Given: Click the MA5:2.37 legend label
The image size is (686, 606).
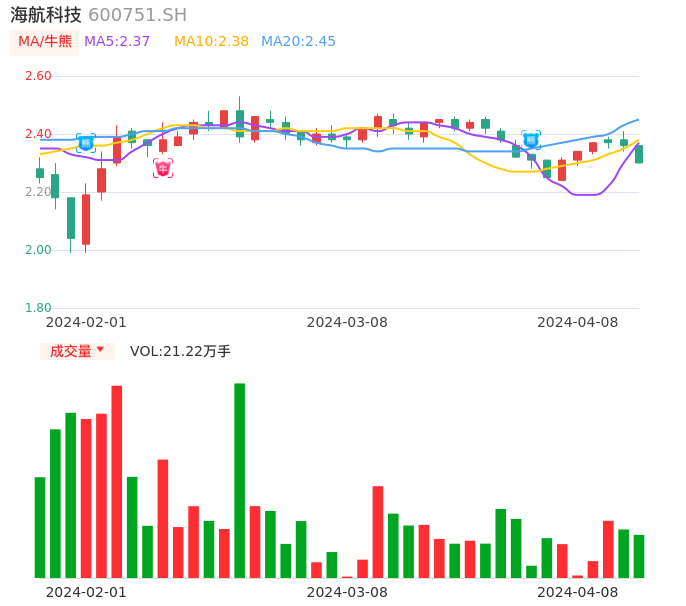Looking at the screenshot, I should click(117, 42).
